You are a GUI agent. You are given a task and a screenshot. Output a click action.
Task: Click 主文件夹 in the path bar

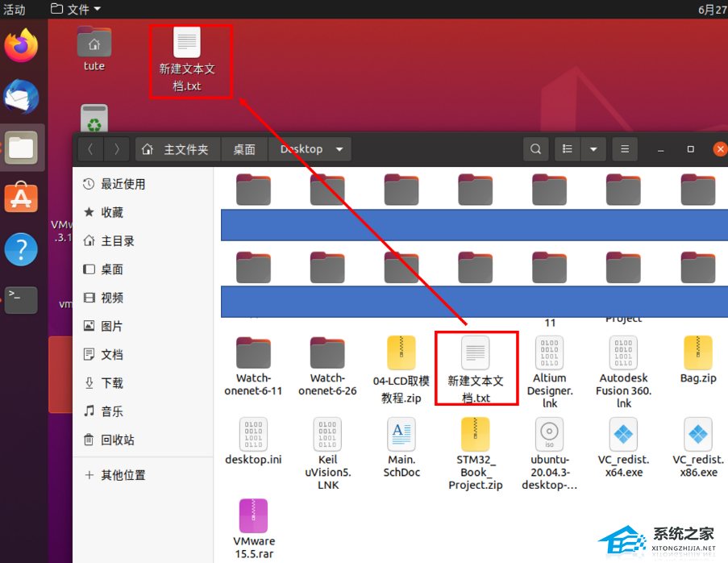(177, 149)
